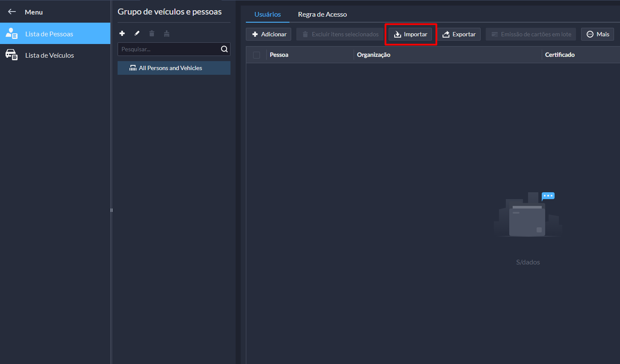Viewport: 620px width, 364px height.
Task: Click the Importar button
Action: (410, 34)
